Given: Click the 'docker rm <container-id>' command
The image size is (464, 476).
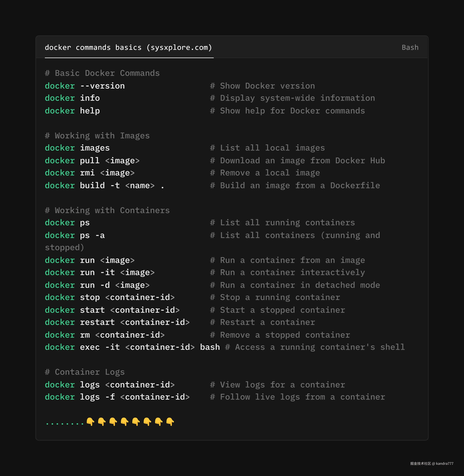Looking at the screenshot, I should 105,335.
